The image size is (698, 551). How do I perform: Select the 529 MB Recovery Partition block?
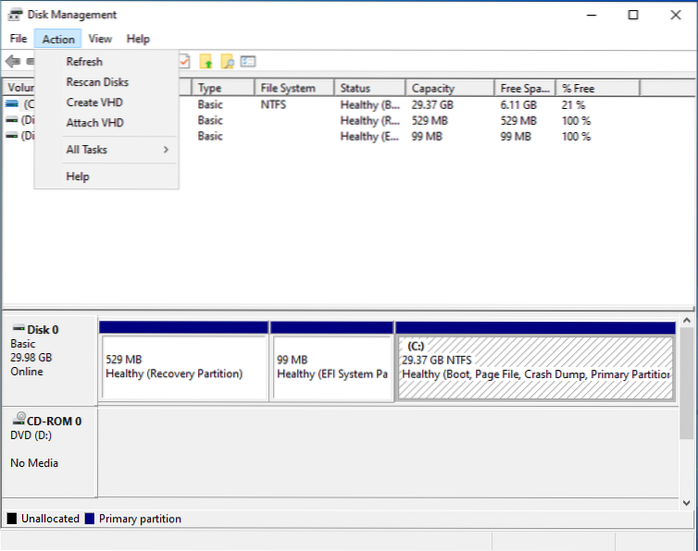(x=184, y=367)
